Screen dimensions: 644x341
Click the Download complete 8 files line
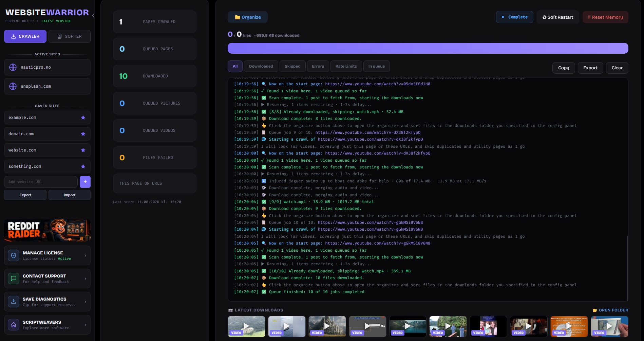298,119
